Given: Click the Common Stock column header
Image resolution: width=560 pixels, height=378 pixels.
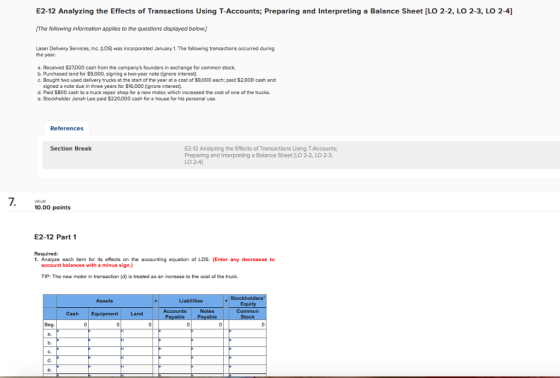Looking at the screenshot, I should (x=248, y=314).
